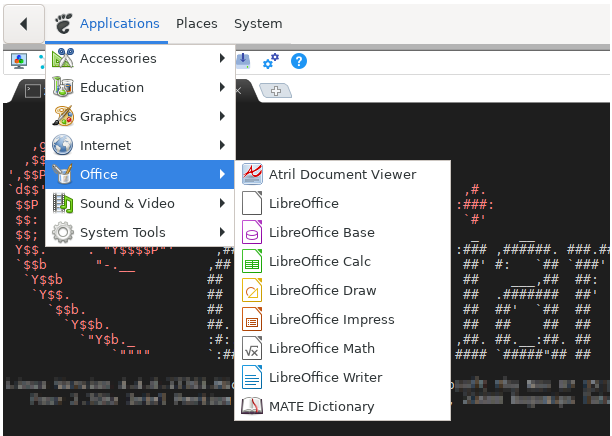Click the LibreOffice Writer document icon
612x436 pixels.
tap(252, 377)
